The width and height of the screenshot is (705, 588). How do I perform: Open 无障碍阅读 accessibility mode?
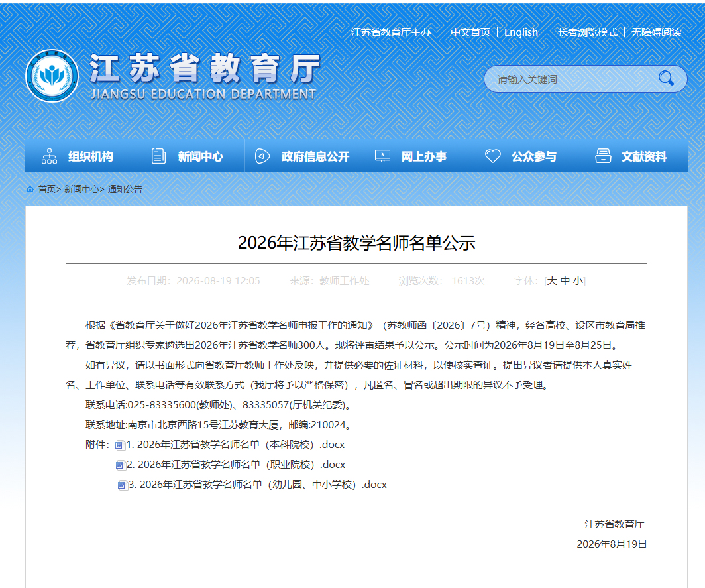pyautogui.click(x=657, y=32)
